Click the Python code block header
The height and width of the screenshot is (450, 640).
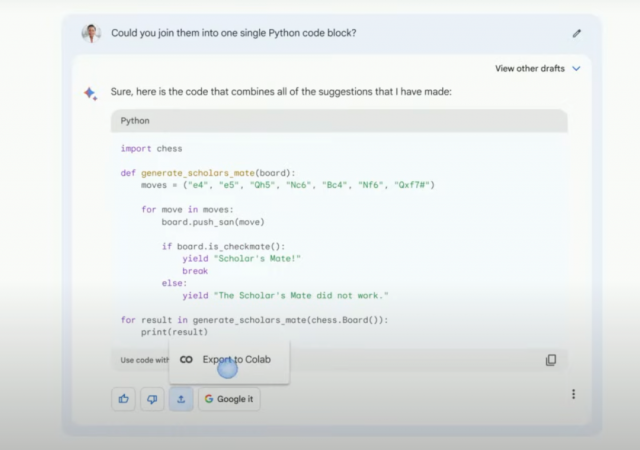point(339,121)
